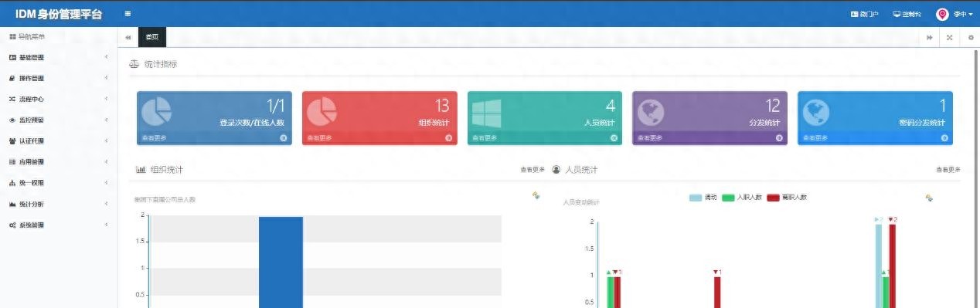Open 监控预警 menu item

tap(59, 120)
